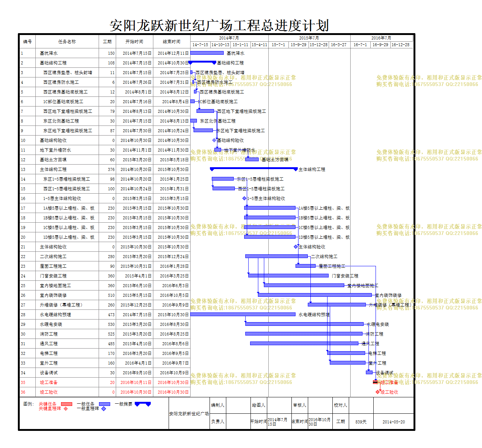Click the 14-10-13 date tick in timescale
This screenshot has height=448, width=482.
pyautogui.click(x=220, y=45)
